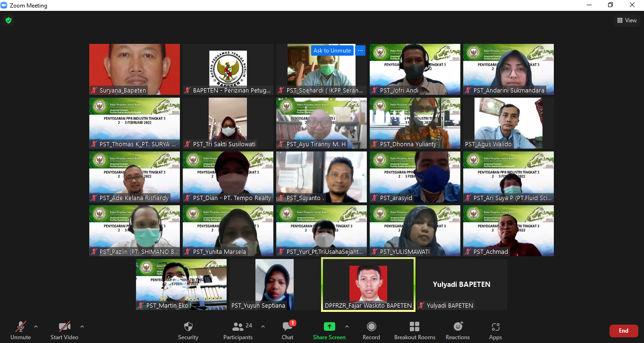
Task: Click the Unmute microphone icon
Action: coord(20,326)
